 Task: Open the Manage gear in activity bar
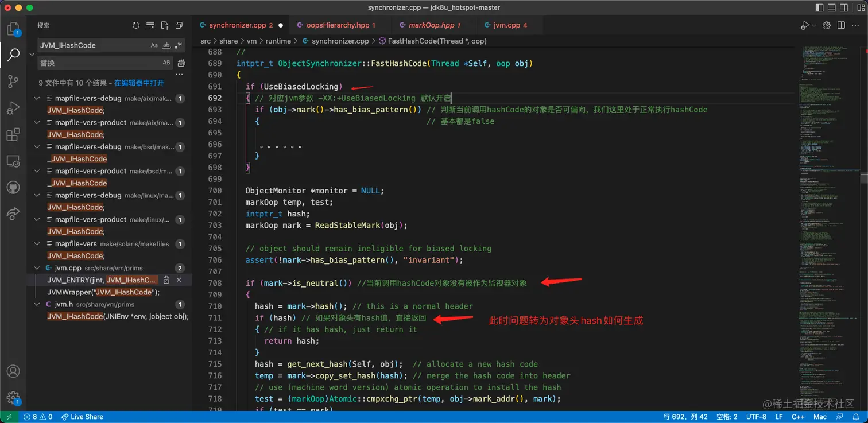click(x=13, y=398)
